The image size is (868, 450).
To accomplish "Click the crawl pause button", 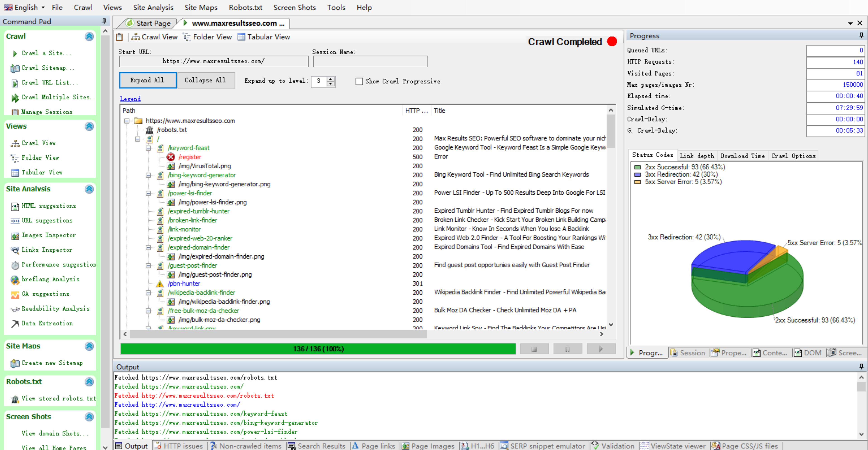I will (567, 349).
